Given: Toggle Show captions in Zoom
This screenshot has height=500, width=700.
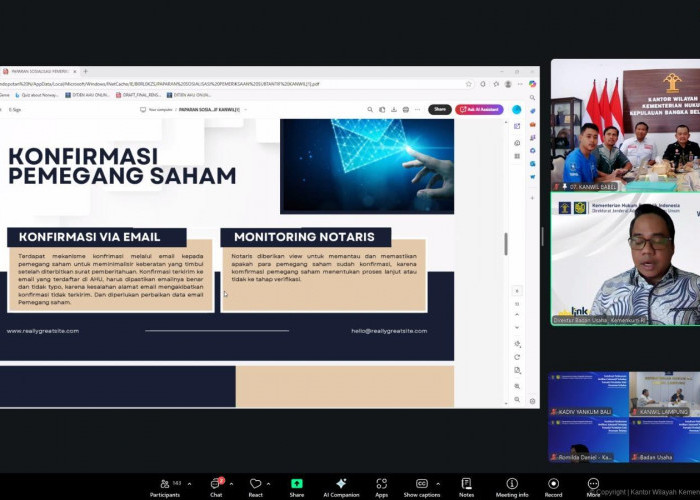Looking at the screenshot, I should tap(421, 488).
